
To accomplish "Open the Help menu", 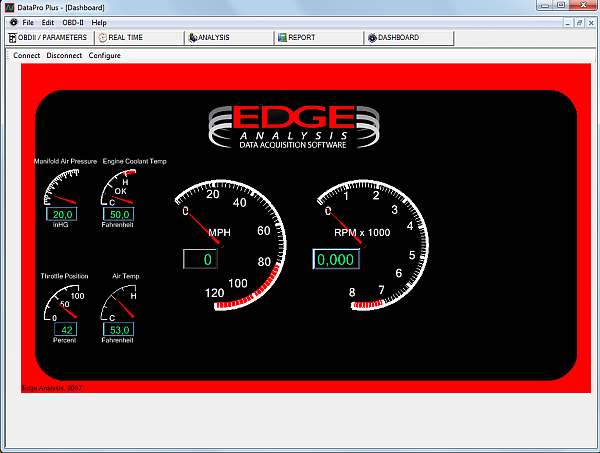I will pos(99,23).
